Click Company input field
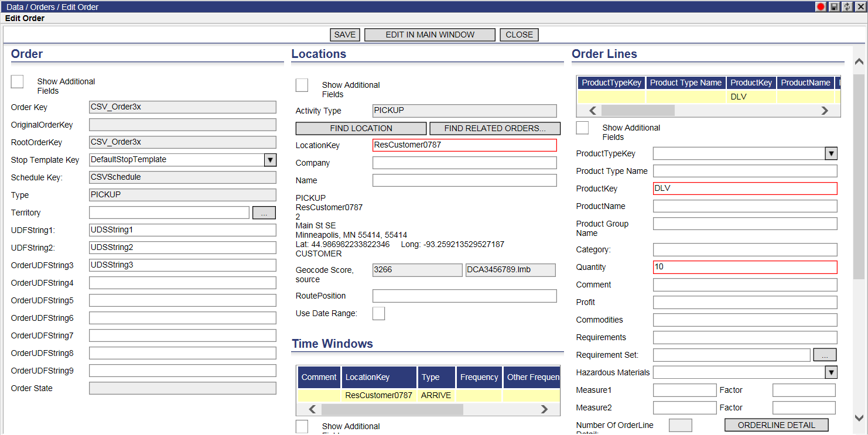The width and height of the screenshot is (868, 435). click(x=464, y=163)
